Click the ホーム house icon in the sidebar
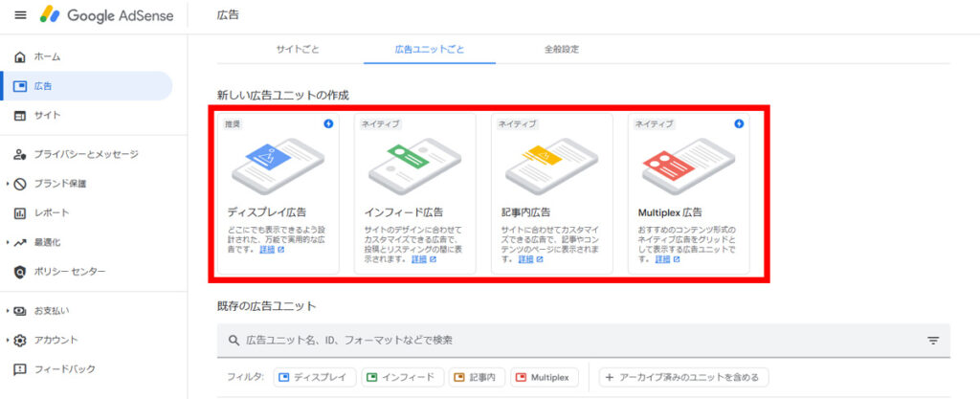 pyautogui.click(x=20, y=56)
